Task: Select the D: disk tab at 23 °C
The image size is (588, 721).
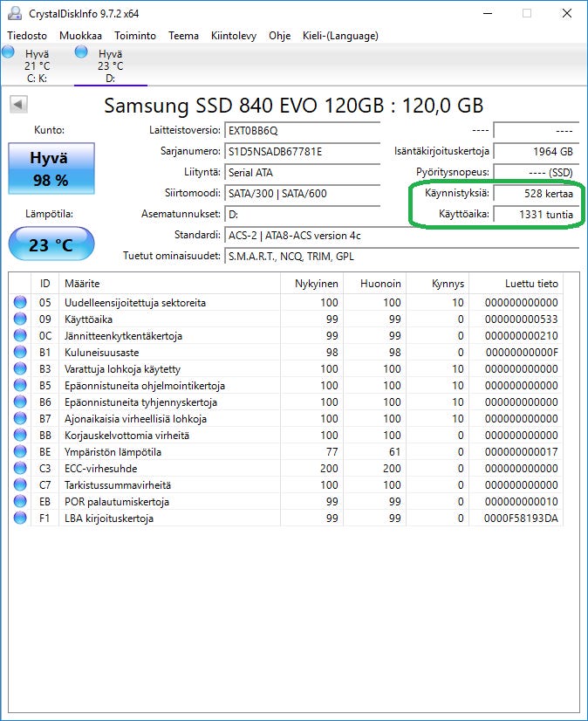Action: tap(110, 65)
